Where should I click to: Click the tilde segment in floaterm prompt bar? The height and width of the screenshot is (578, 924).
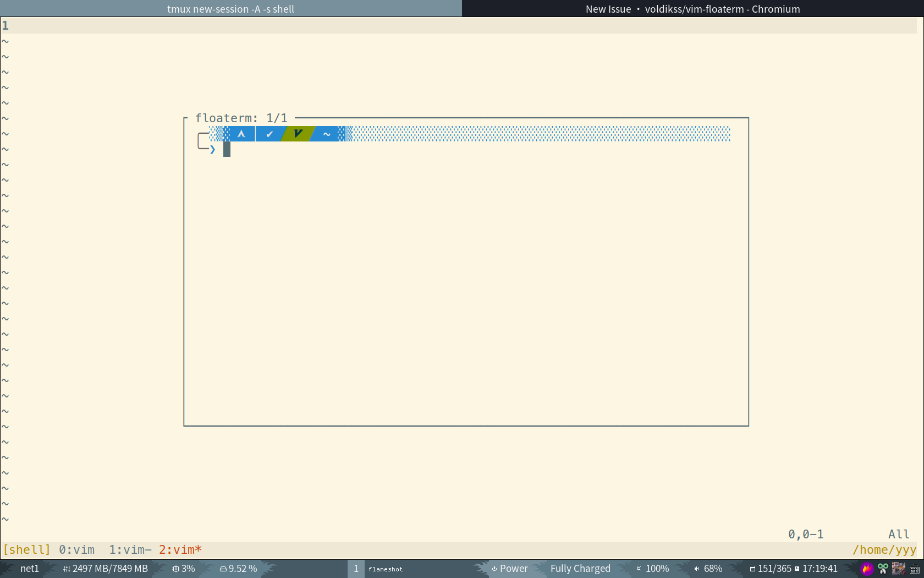point(326,134)
